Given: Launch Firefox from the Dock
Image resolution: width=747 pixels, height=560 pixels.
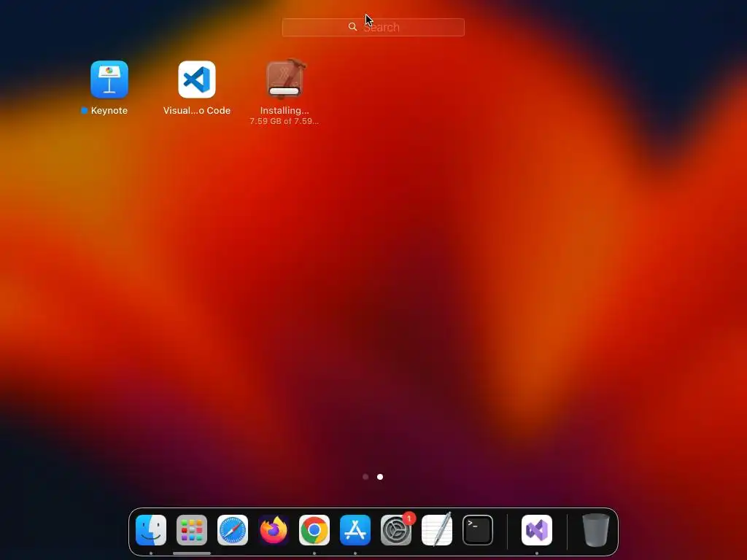Looking at the screenshot, I should point(274,530).
